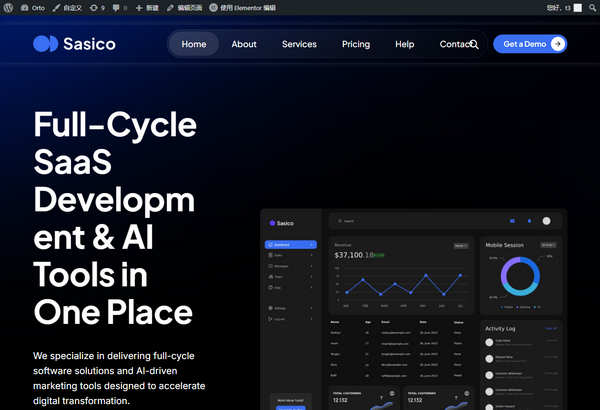Viewport: 600px width, 410px height.
Task: Select the Home nav item
Action: [x=194, y=44]
